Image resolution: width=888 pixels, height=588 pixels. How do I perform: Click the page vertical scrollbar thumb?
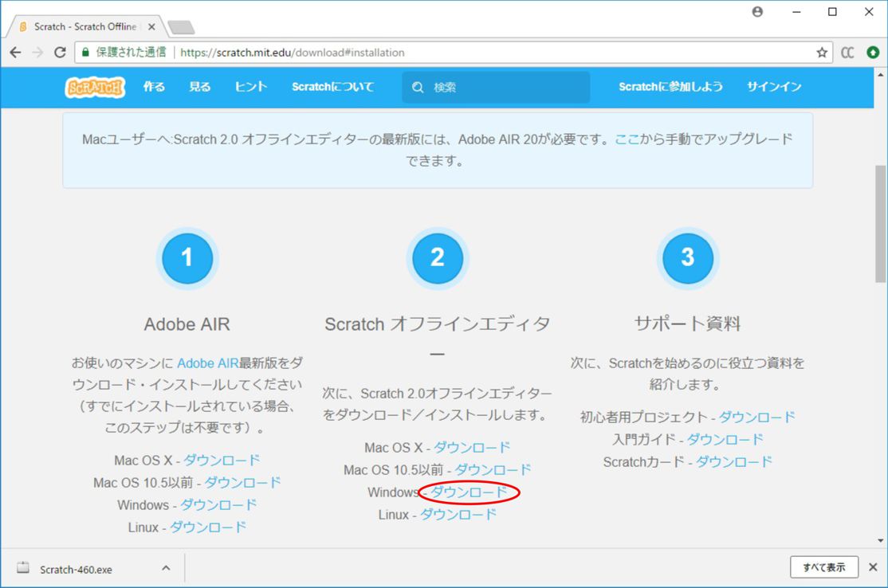[x=881, y=224]
